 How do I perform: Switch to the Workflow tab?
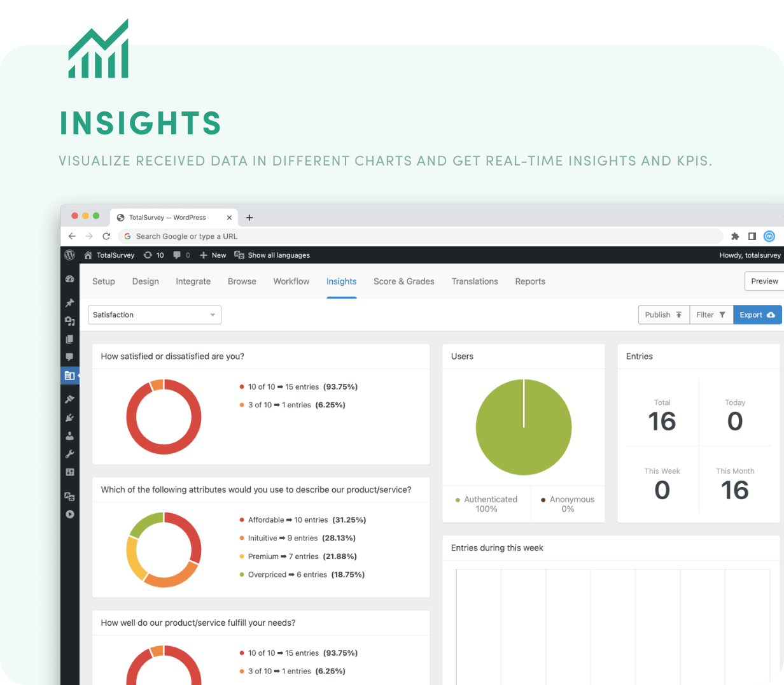tap(291, 281)
